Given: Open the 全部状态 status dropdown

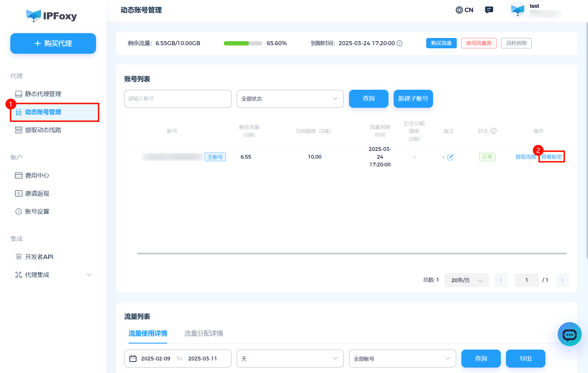Looking at the screenshot, I should point(290,99).
